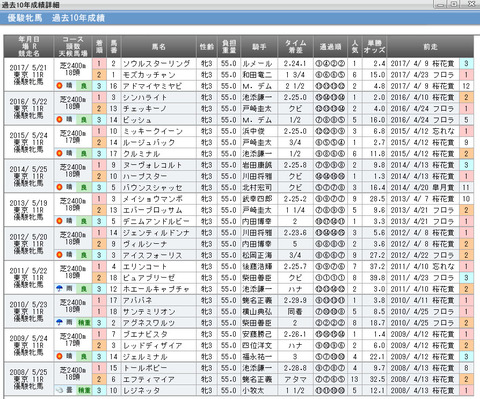Select the sunny weather icon for 2015/ 5/24
This screenshot has height=399, width=480.
click(59, 153)
